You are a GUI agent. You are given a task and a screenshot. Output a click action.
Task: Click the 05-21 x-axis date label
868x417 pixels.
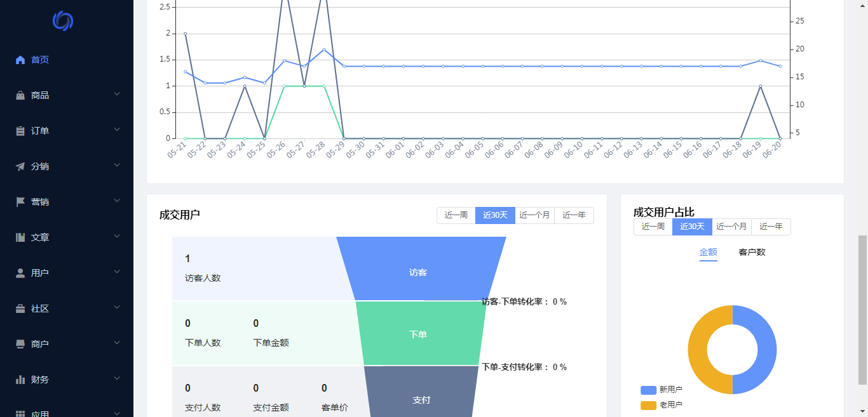[x=177, y=150]
